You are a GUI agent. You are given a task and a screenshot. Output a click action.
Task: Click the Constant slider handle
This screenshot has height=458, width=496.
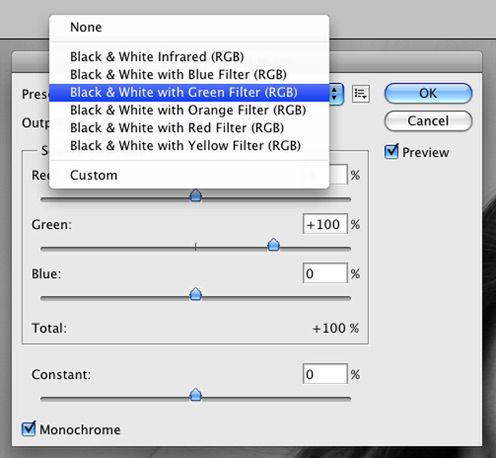coord(196,395)
